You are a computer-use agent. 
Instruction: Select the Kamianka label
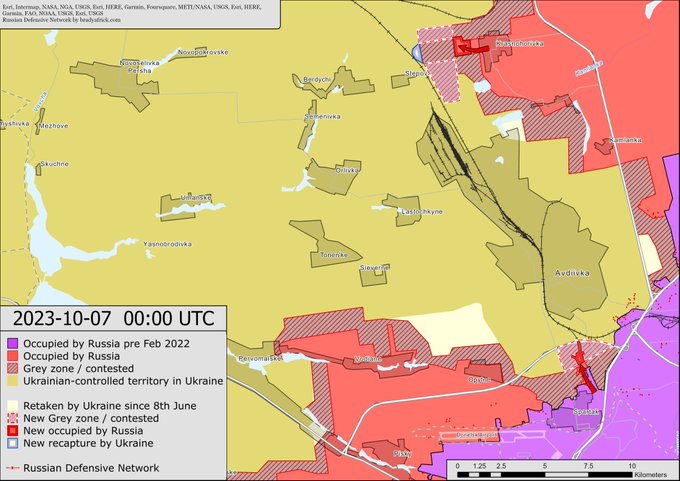625,140
